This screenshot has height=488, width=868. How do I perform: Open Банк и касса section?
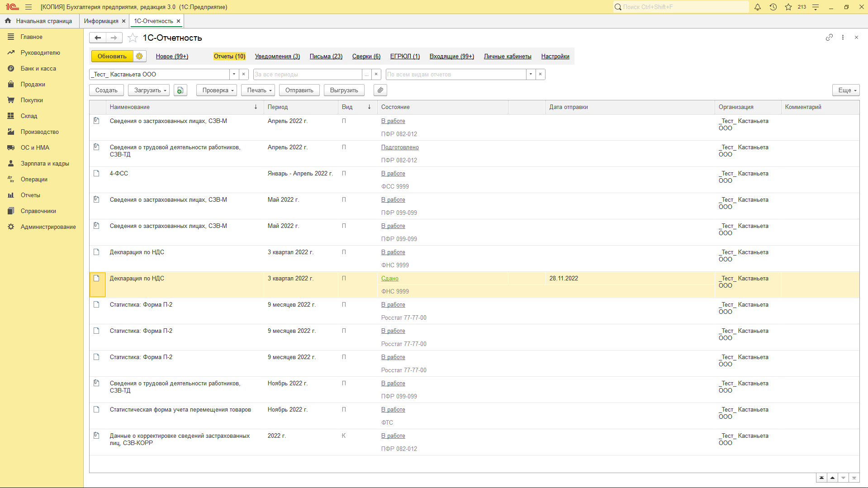38,69
